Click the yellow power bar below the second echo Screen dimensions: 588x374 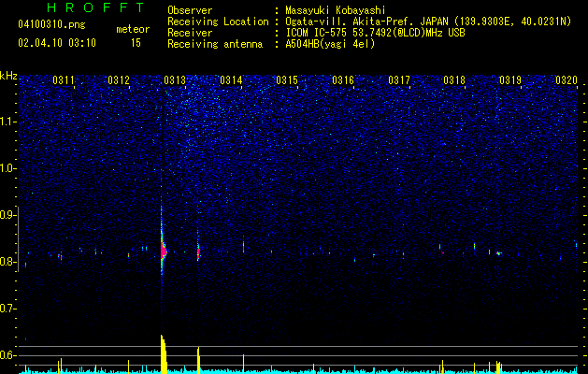pyautogui.click(x=198, y=361)
